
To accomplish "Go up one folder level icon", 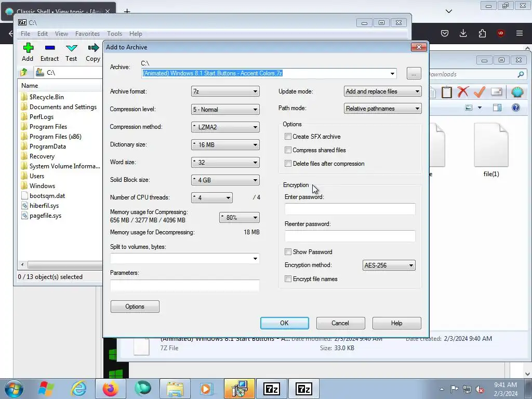I will coord(24,72).
